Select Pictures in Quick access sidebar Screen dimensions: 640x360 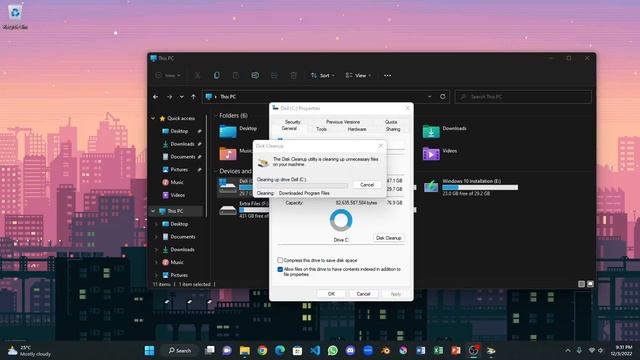tap(179, 169)
